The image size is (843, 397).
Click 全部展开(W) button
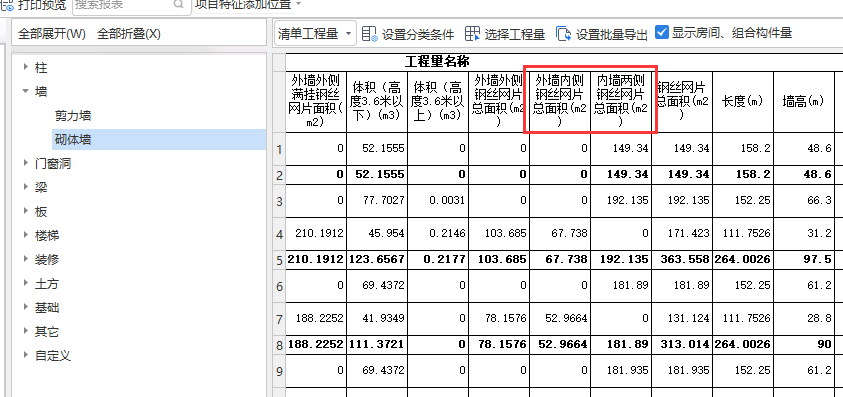(x=52, y=34)
